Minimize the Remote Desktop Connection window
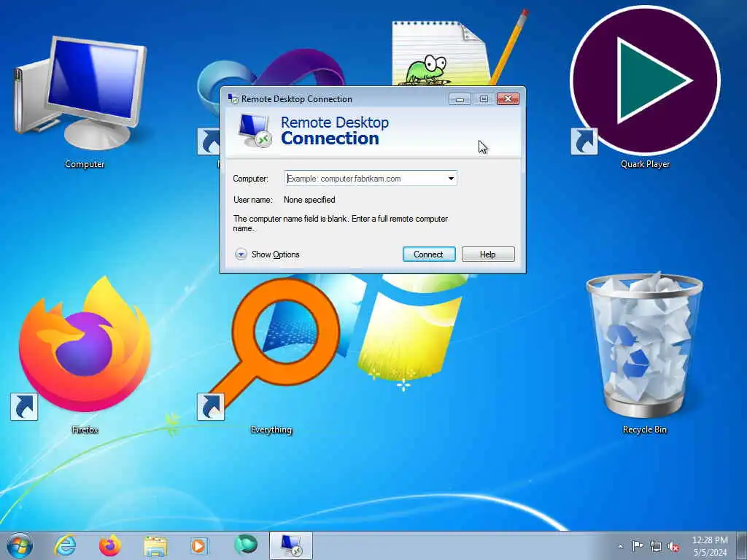This screenshot has height=560, width=747. [x=460, y=99]
